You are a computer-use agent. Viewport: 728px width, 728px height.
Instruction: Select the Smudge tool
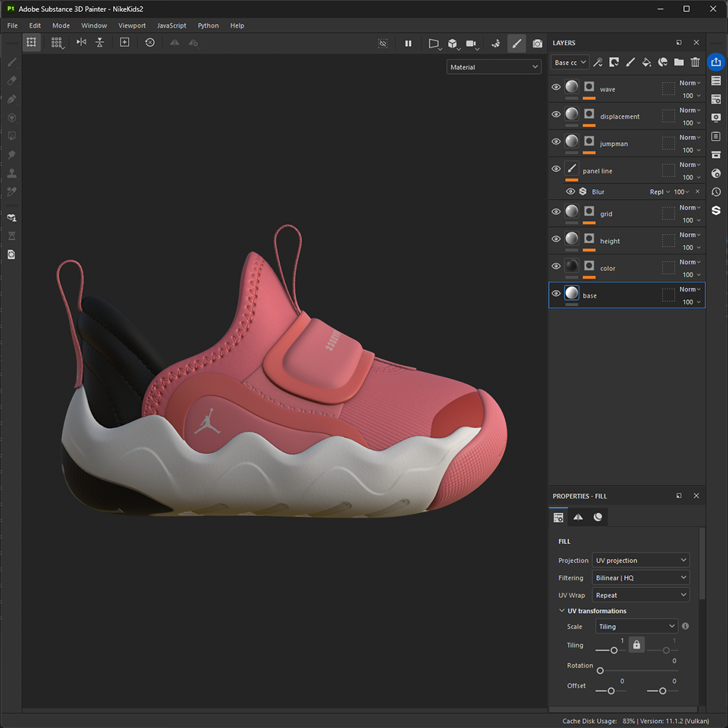pos(11,154)
